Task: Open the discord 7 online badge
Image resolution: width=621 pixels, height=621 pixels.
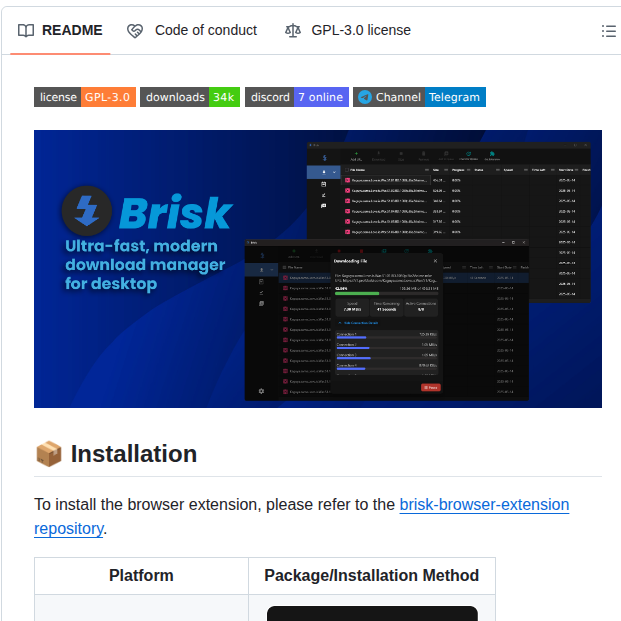Action: [297, 97]
